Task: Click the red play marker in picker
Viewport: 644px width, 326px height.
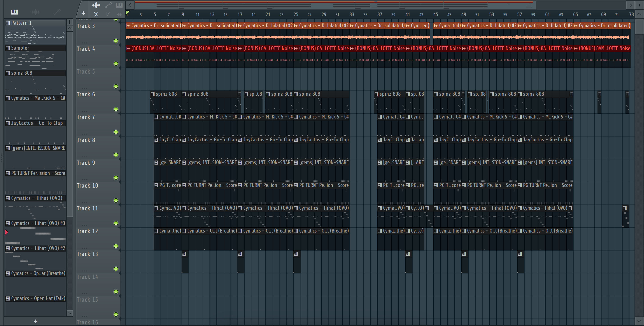Action: point(6,232)
